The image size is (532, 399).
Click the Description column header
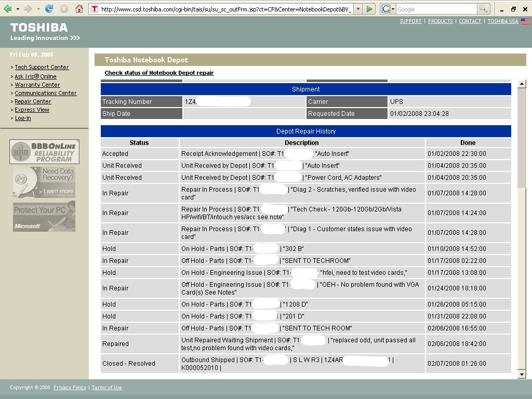tap(302, 142)
